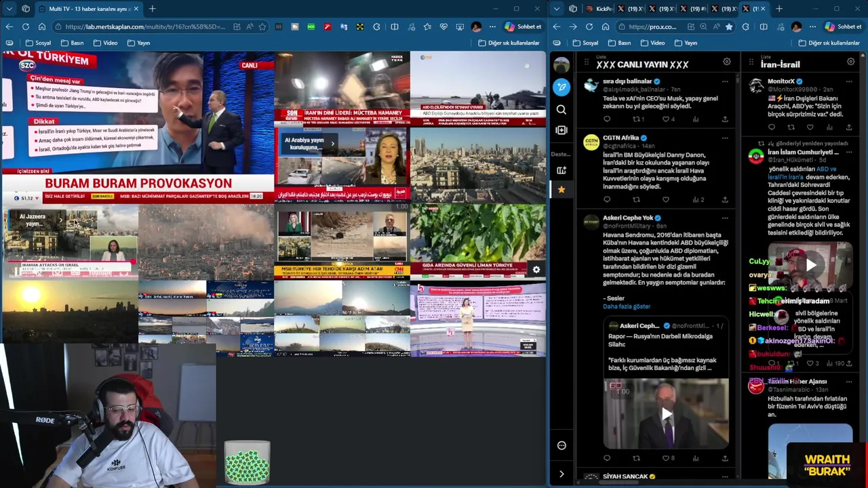This screenshot has width=868, height=488.
Task: Refresh the Multi TV page
Action: click(26, 27)
